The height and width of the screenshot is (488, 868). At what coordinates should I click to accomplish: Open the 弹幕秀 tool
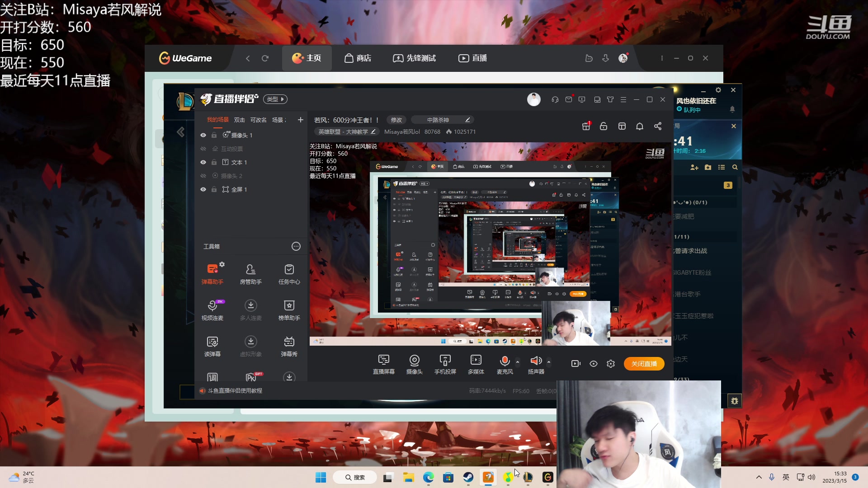289,346
